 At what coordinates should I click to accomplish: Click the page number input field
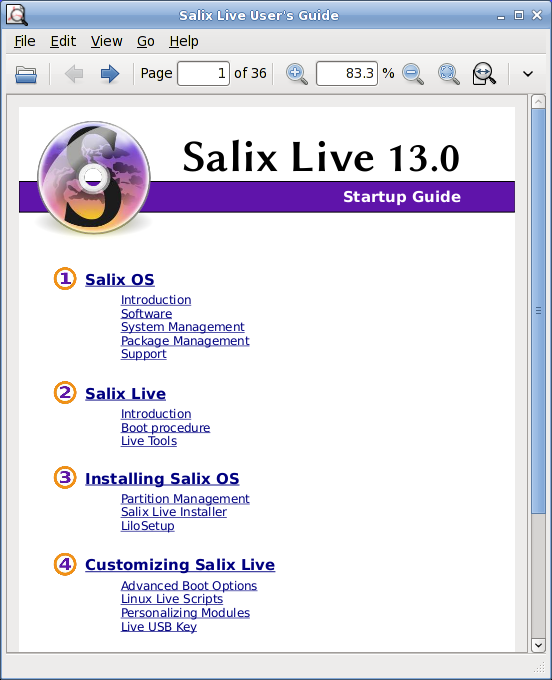(203, 73)
